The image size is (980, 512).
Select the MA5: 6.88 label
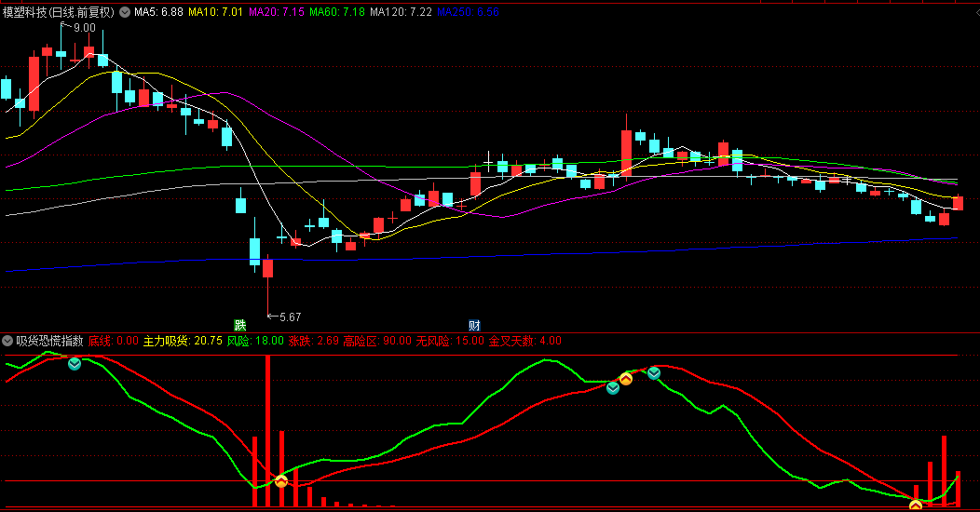coord(158,12)
